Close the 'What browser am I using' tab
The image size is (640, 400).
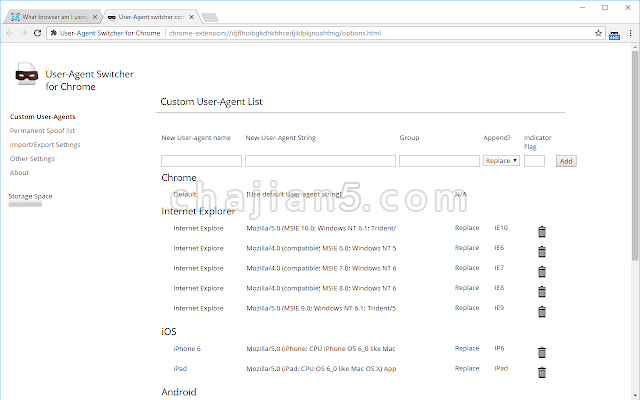95,17
